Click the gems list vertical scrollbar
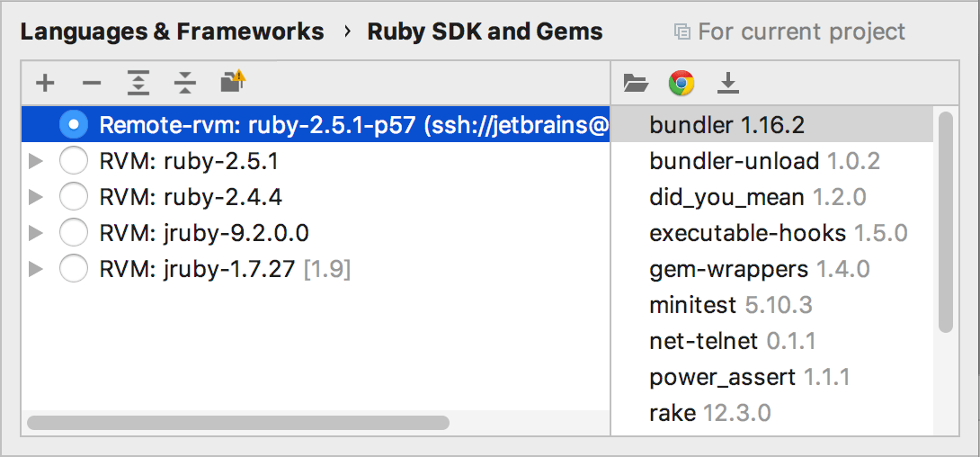The image size is (980, 457). [x=946, y=222]
